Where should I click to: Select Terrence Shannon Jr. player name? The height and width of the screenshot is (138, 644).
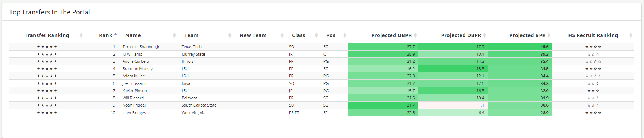141,47
